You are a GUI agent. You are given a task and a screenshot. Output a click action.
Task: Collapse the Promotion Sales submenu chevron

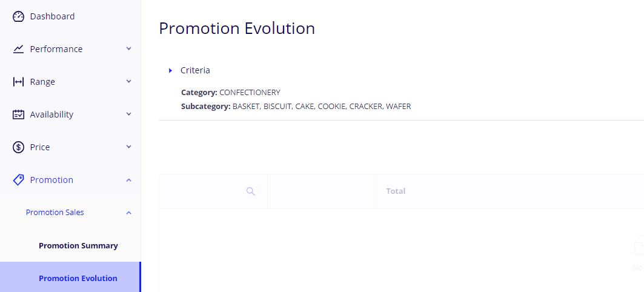point(128,213)
